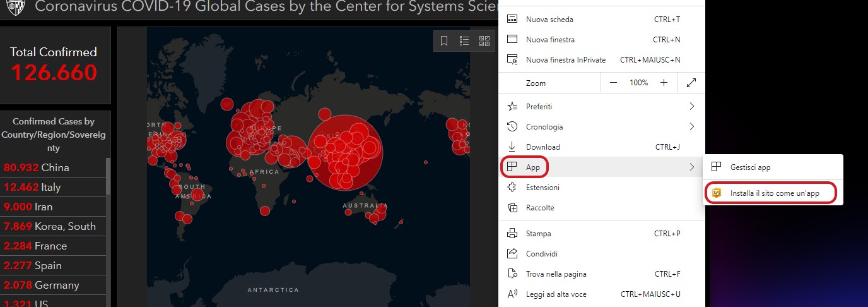Open the App menu entry
This screenshot has height=307, width=868.
pyautogui.click(x=601, y=167)
